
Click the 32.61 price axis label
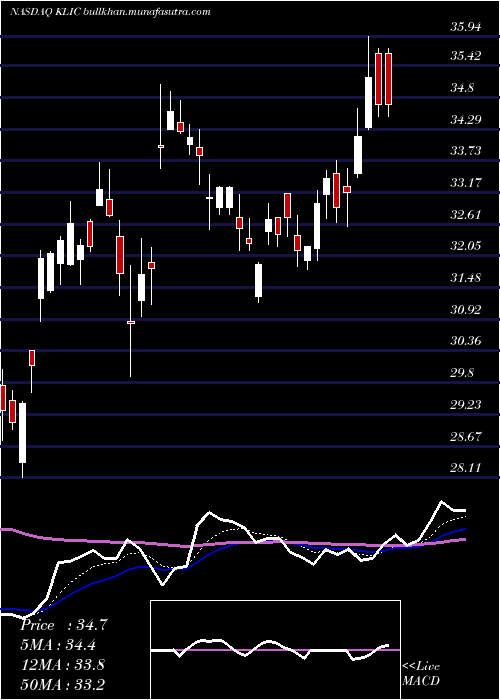466,214
